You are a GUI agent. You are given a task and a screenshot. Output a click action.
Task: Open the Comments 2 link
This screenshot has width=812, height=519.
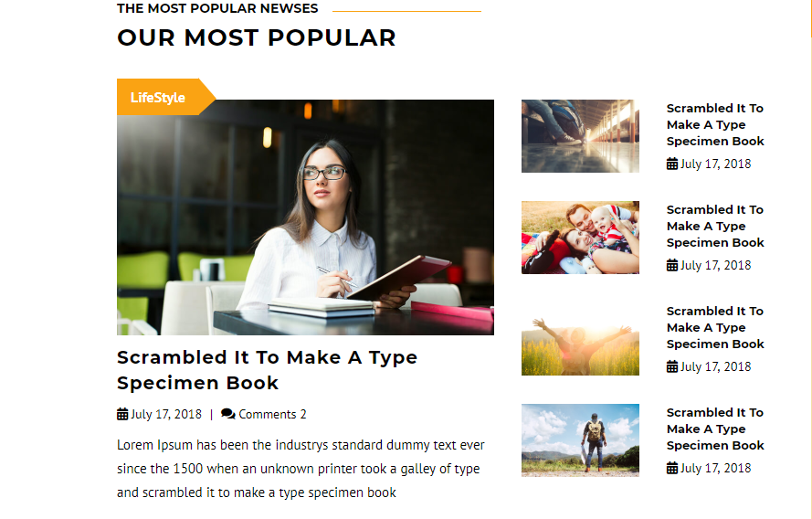coord(272,414)
